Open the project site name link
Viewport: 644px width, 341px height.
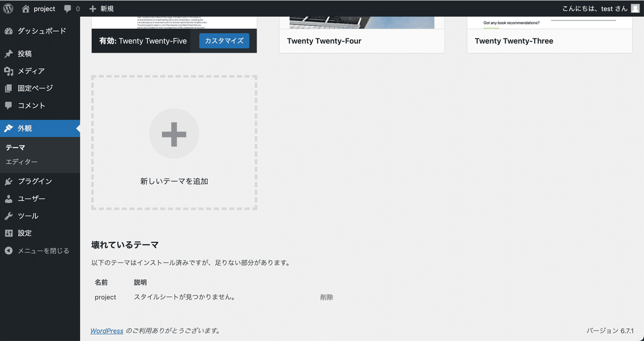click(x=44, y=9)
